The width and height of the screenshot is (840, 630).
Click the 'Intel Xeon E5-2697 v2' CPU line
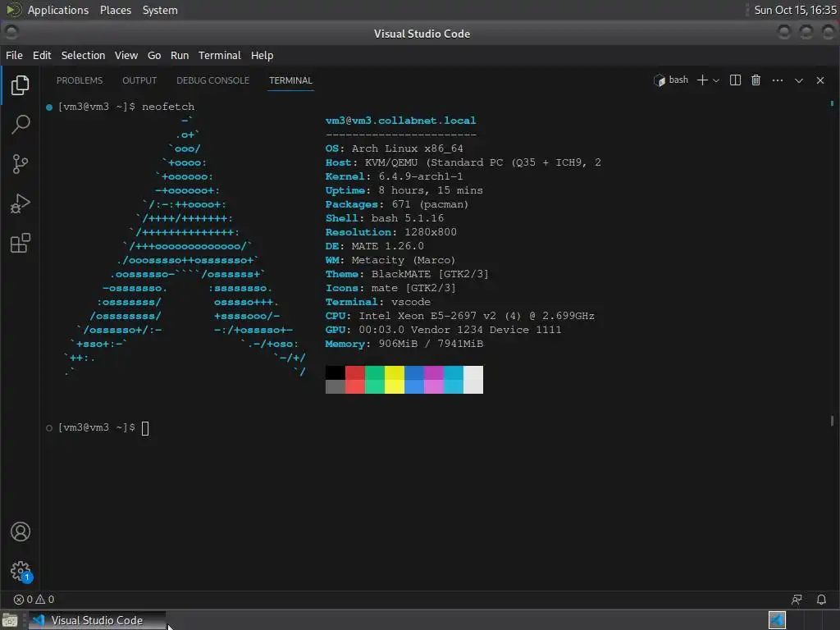[x=459, y=316]
